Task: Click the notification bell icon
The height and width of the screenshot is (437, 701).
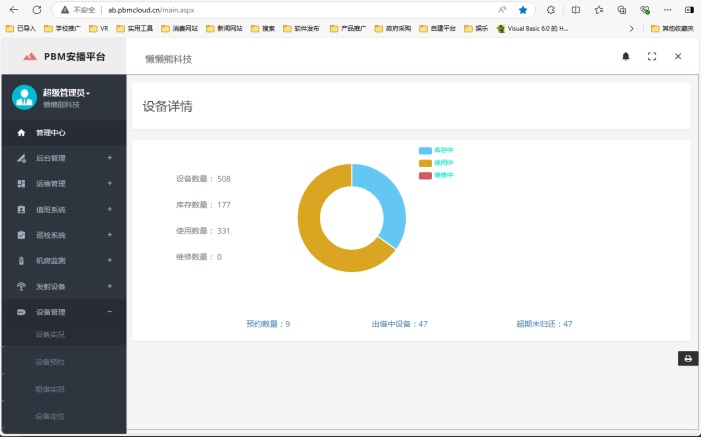Action: click(x=626, y=57)
